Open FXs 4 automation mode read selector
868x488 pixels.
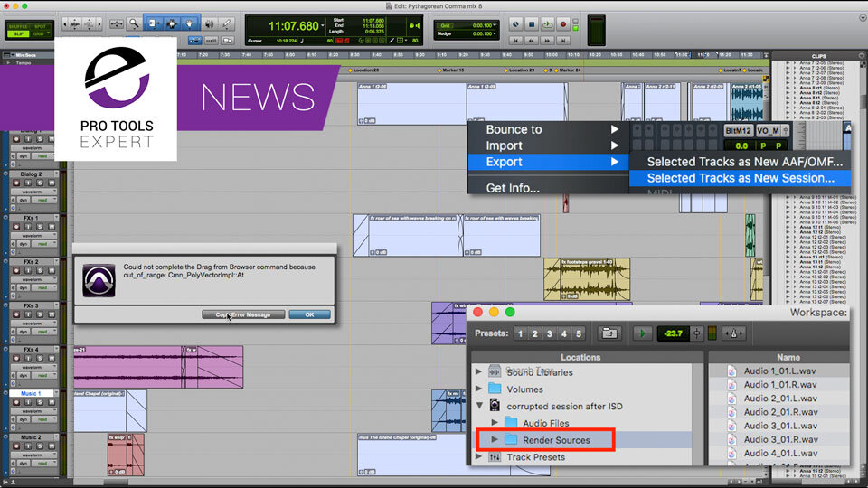point(43,376)
